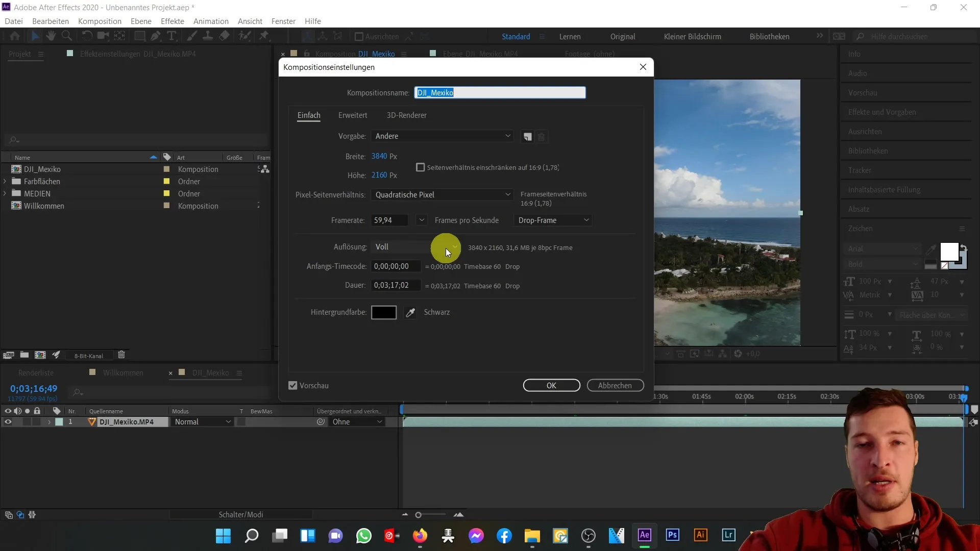Click the parent pick whip spiral for DJI_Mexiko.MP4
Image resolution: width=980 pixels, height=551 pixels.
pyautogui.click(x=321, y=422)
